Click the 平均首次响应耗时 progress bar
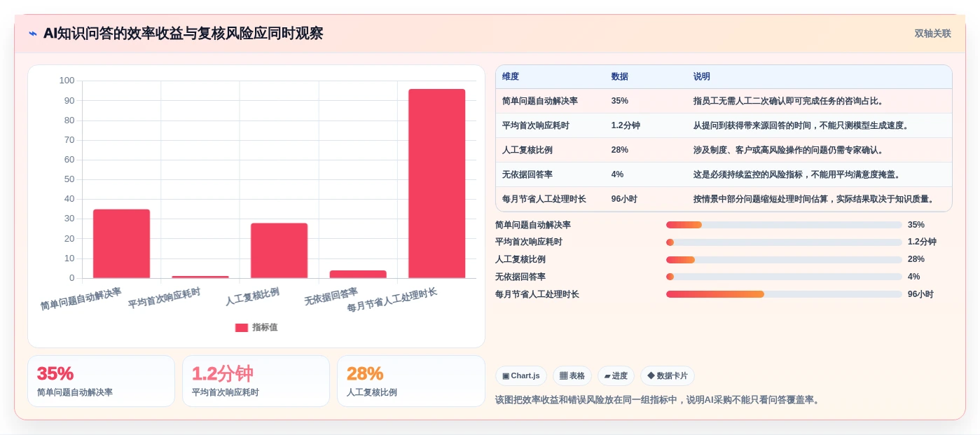980x435 pixels. (x=784, y=242)
